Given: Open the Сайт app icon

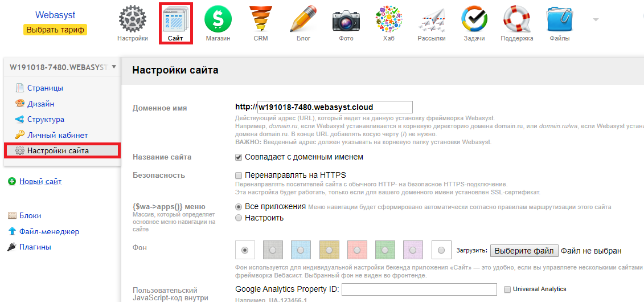Looking at the screenshot, I should 175,20.
